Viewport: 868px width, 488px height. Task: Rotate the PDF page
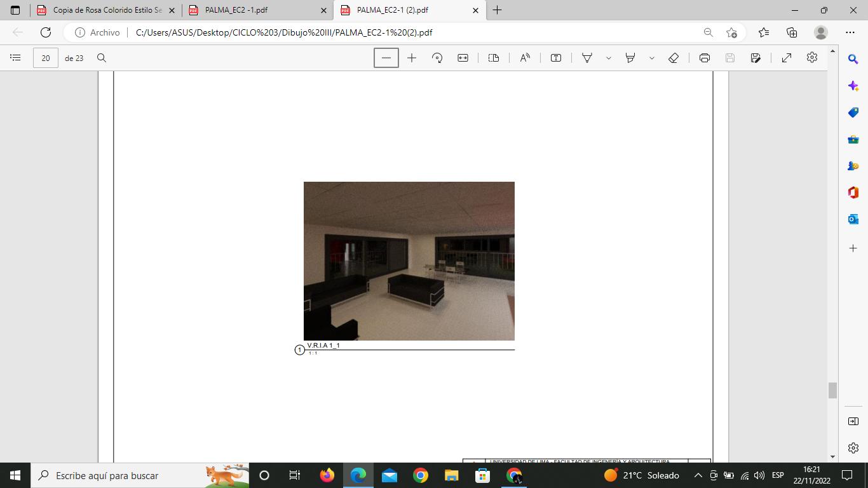(437, 58)
